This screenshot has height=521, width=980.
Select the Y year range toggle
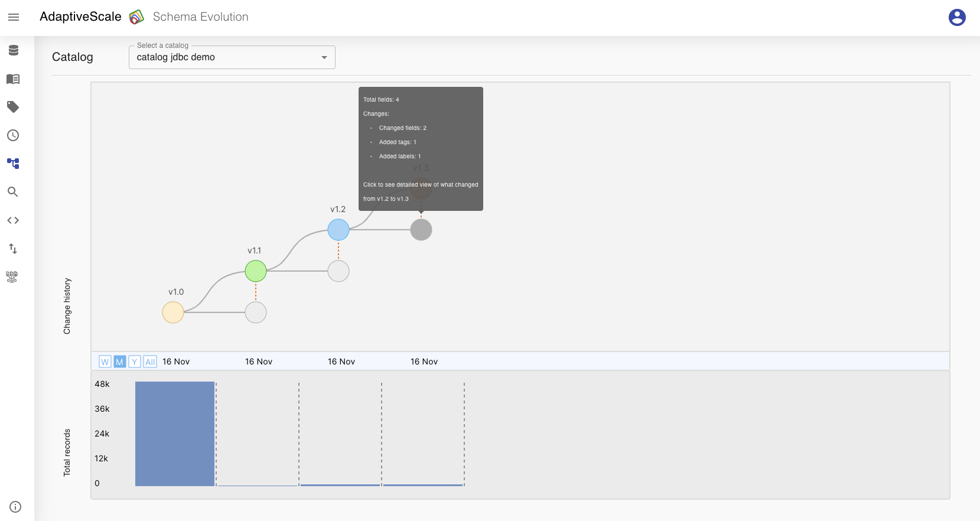(135, 362)
